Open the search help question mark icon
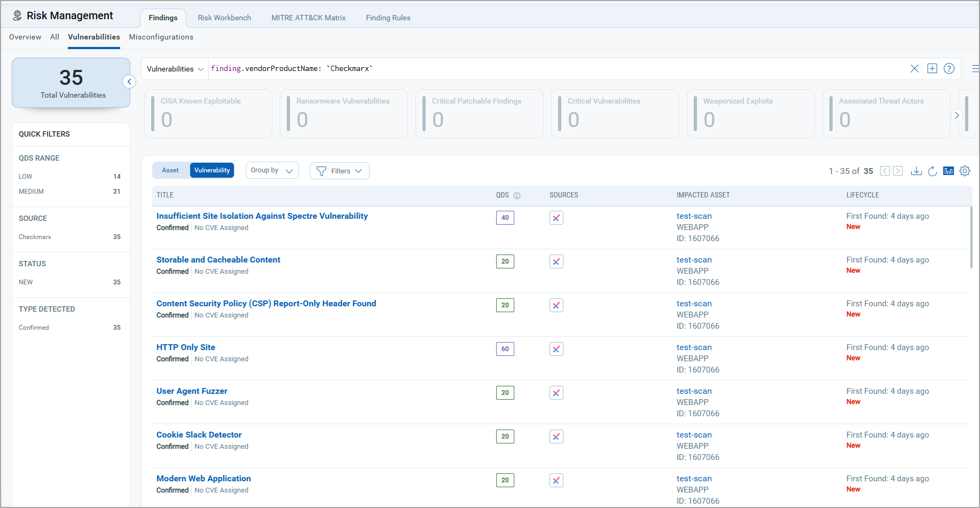 949,69
